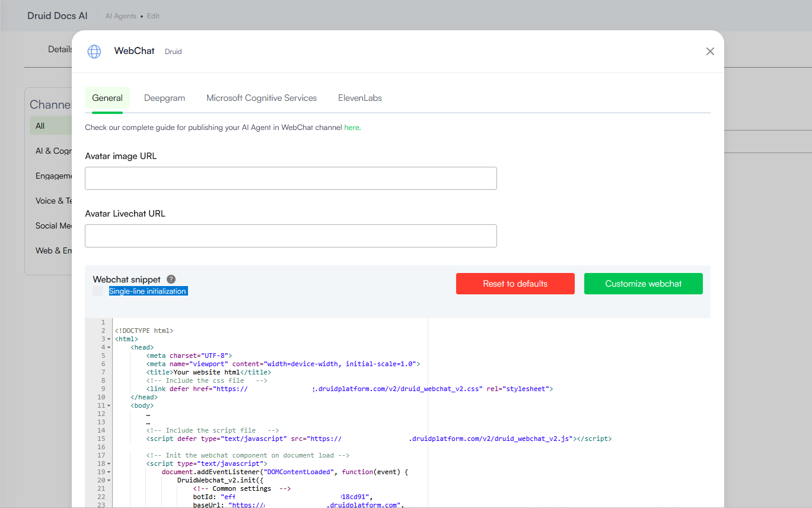Focus the Avatar image URL field

point(291,179)
